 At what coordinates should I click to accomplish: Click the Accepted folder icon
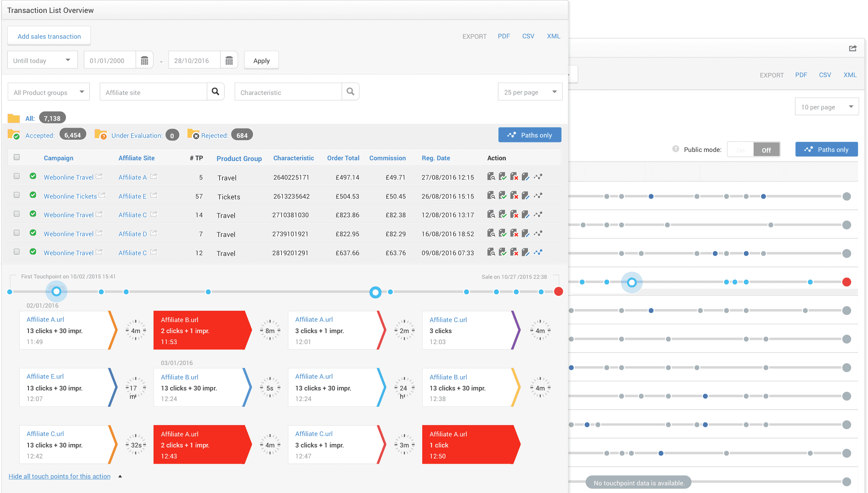point(14,134)
